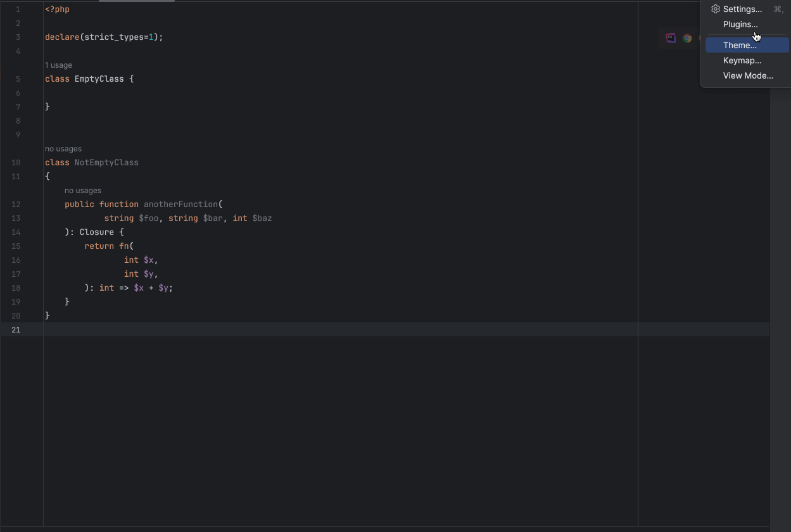
Task: Click the $baz parameter
Action: point(262,218)
